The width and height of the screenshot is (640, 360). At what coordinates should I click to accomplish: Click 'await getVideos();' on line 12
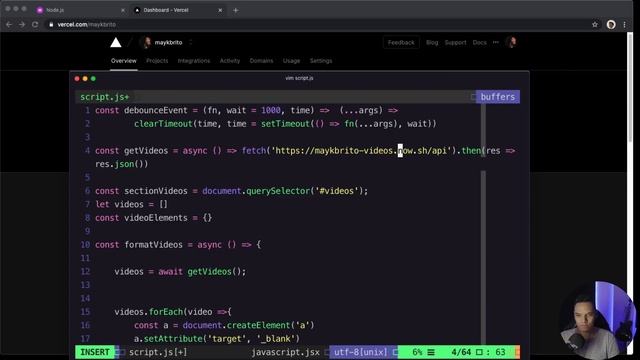pos(202,271)
